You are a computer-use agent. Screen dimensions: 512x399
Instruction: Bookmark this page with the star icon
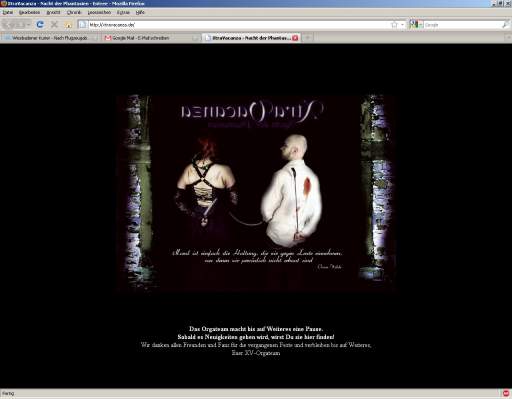pyautogui.click(x=394, y=25)
